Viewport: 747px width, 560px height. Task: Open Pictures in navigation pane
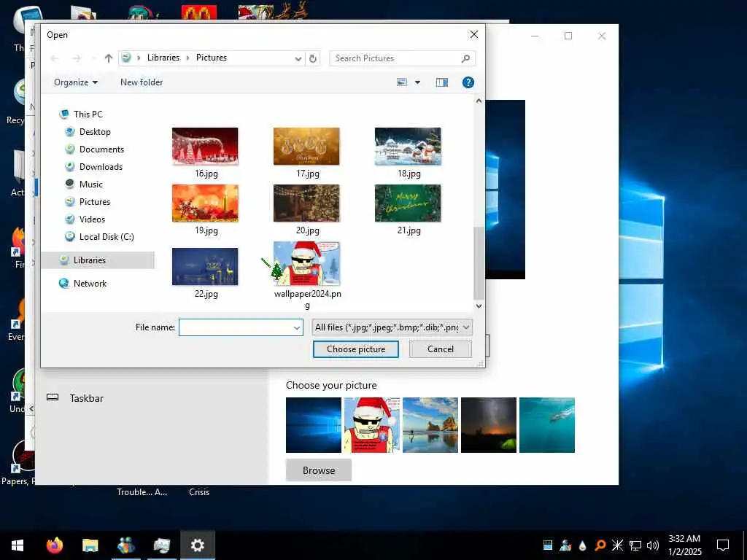pyautogui.click(x=94, y=202)
